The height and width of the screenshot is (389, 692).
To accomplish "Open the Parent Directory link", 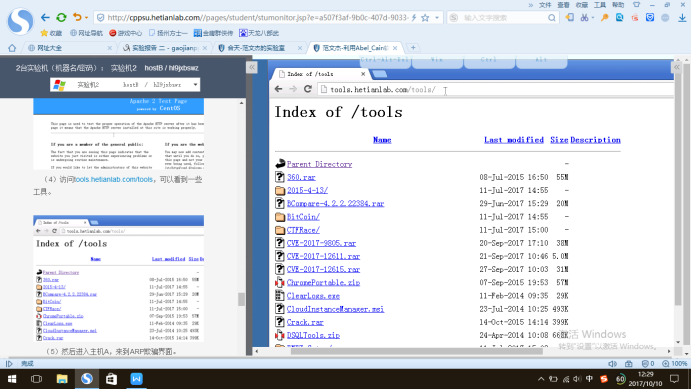I will [320, 164].
